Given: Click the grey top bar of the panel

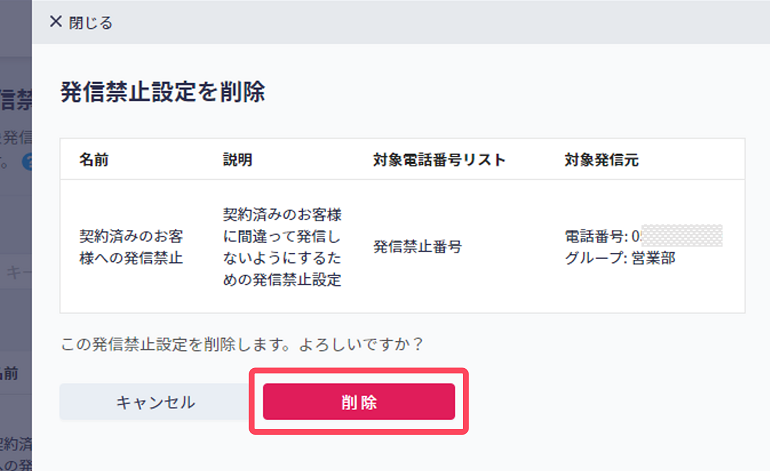Looking at the screenshot, I should point(401,22).
